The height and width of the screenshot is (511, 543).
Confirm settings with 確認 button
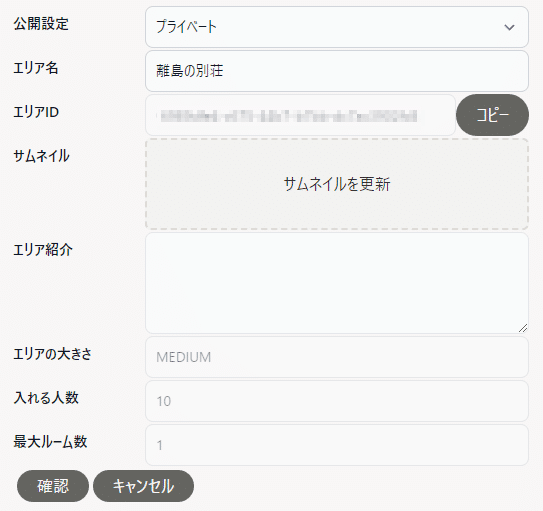[x=53, y=486]
